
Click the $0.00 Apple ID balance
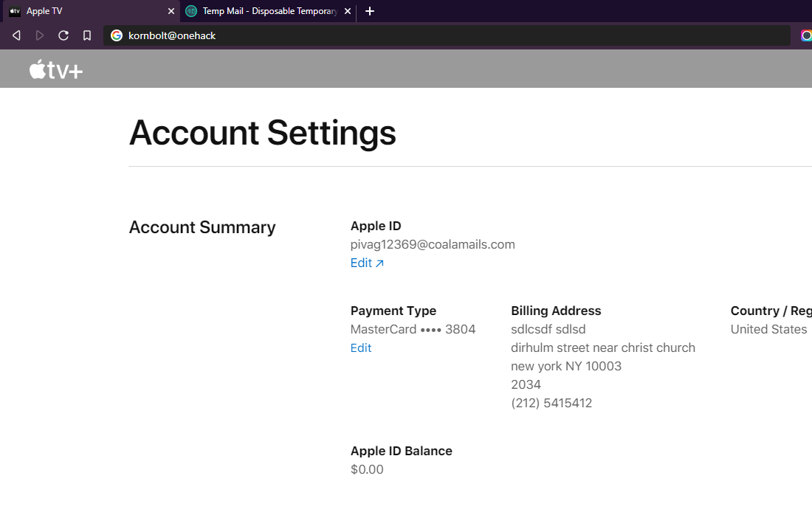(367, 470)
